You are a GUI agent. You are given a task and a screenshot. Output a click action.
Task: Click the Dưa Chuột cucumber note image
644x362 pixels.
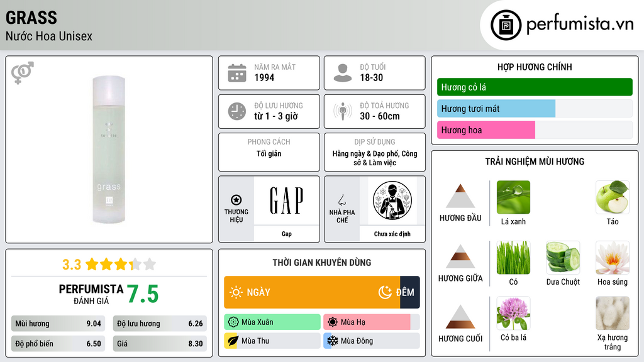[563, 258]
